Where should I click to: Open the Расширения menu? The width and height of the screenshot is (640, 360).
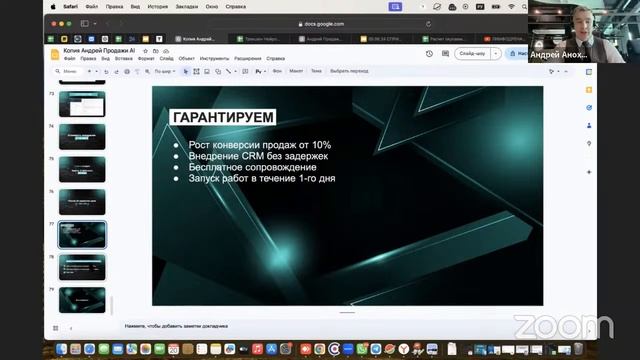click(x=248, y=59)
